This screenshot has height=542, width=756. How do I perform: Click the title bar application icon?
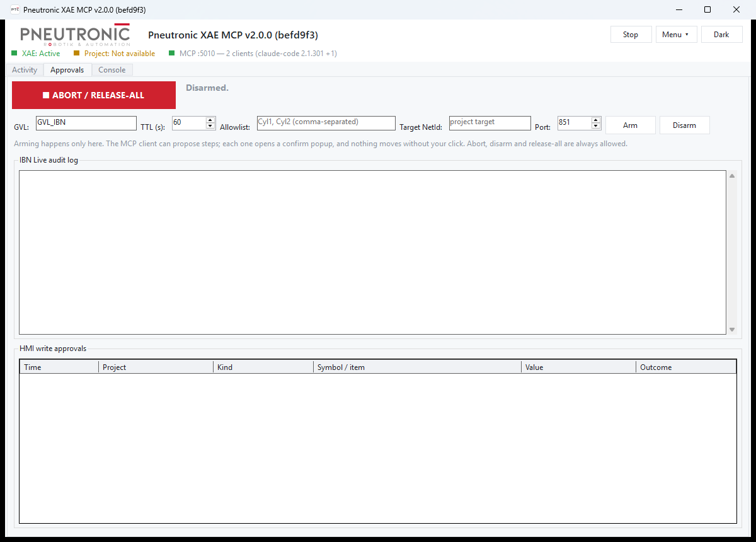14,9
